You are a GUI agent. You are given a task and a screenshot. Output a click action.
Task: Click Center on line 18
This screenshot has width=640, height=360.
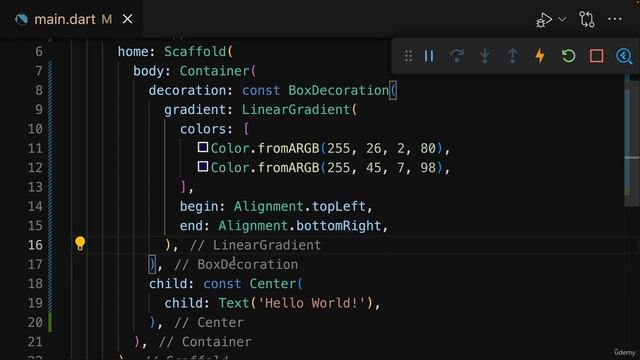[273, 284]
